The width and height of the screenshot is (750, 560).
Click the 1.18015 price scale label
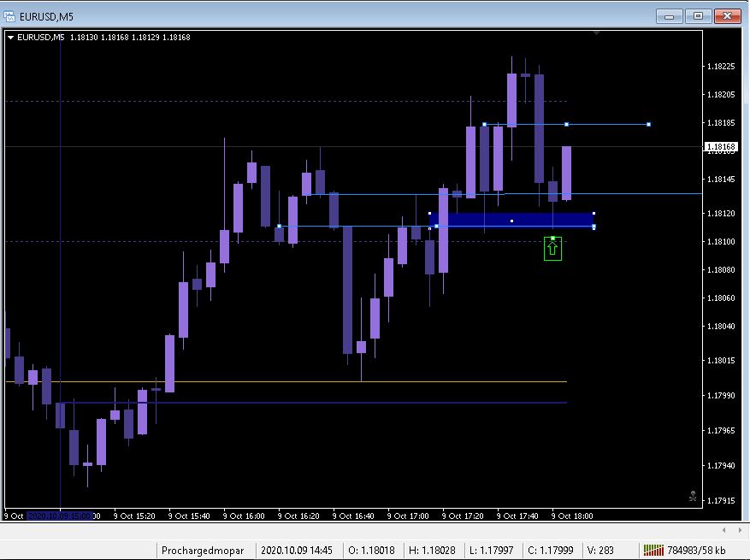tap(721, 360)
